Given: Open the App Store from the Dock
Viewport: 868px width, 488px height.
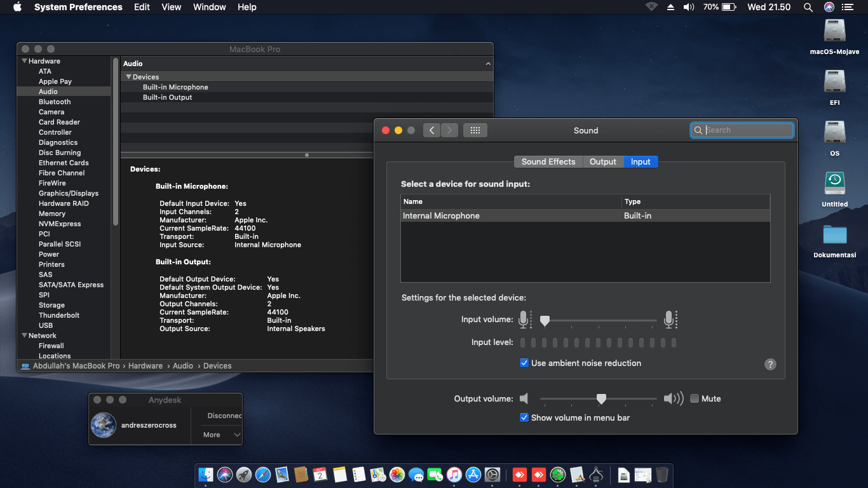Looking at the screenshot, I should click(473, 475).
